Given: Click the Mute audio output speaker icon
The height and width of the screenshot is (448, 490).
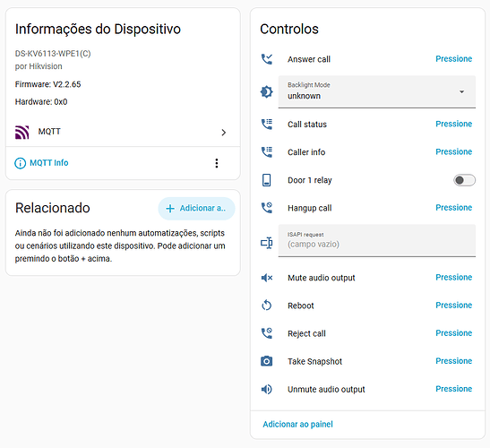Looking at the screenshot, I should [267, 278].
